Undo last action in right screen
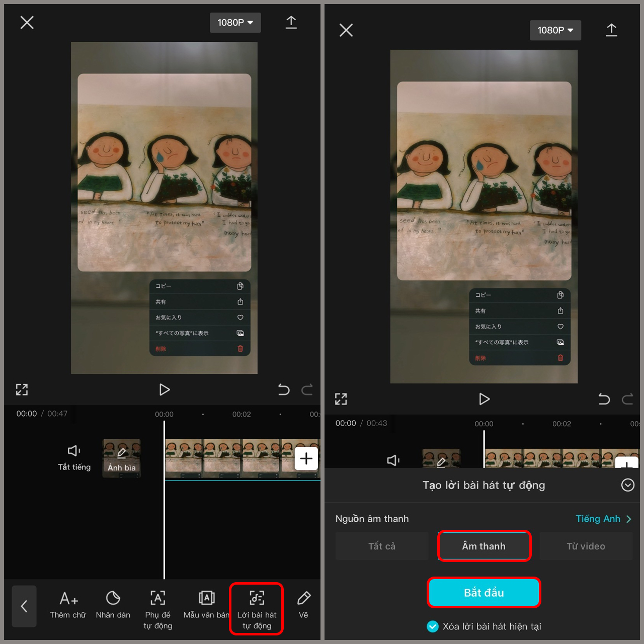The height and width of the screenshot is (644, 644). [604, 399]
